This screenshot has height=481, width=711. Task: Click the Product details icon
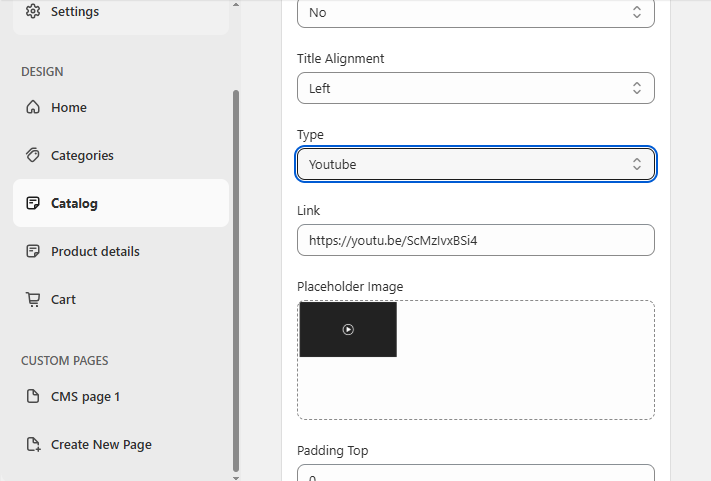[x=33, y=251]
